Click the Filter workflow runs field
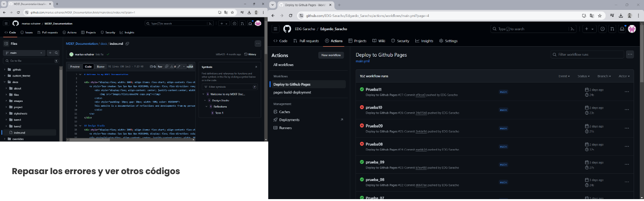Image resolution: width=644 pixels, height=201 pixels. (587, 55)
